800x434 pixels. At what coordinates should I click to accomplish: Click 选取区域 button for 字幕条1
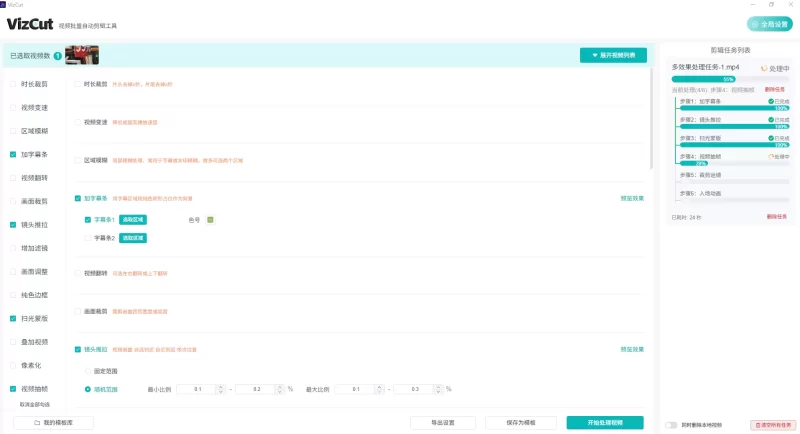pyautogui.click(x=133, y=220)
